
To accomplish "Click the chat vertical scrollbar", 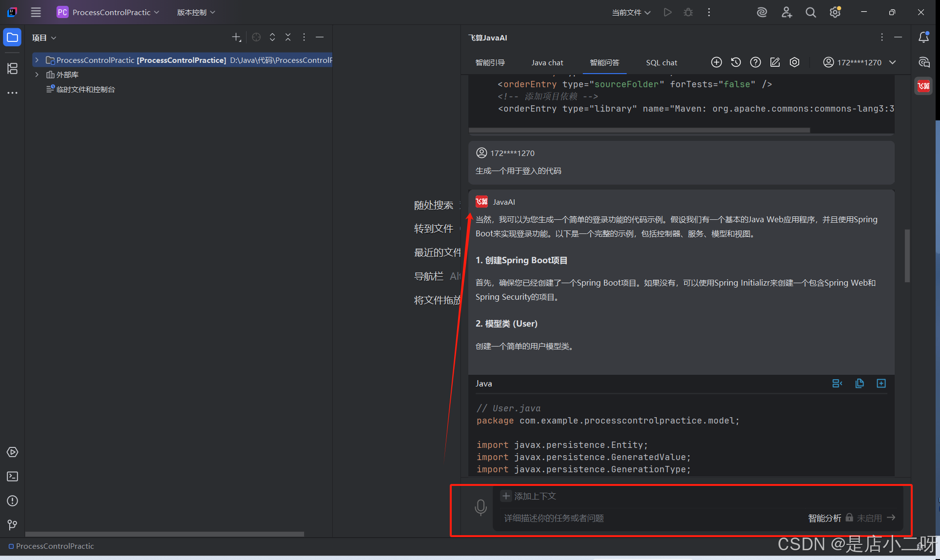I will pyautogui.click(x=907, y=255).
